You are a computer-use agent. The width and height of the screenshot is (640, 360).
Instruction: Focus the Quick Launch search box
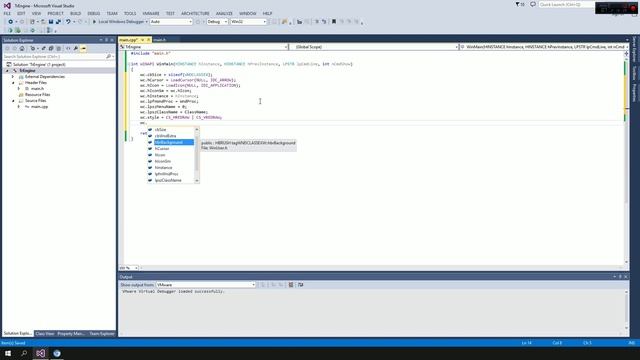tap(566, 4)
